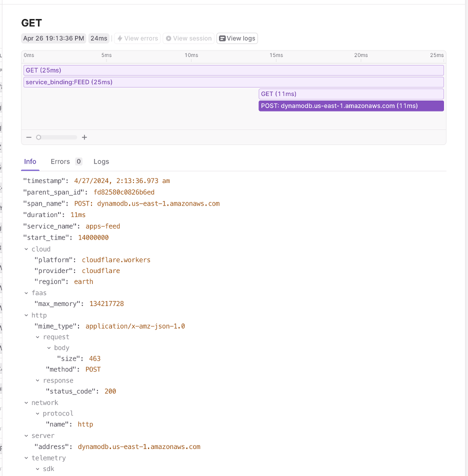468x476 pixels.
Task: Open trace logs via View logs
Action: coord(236,38)
